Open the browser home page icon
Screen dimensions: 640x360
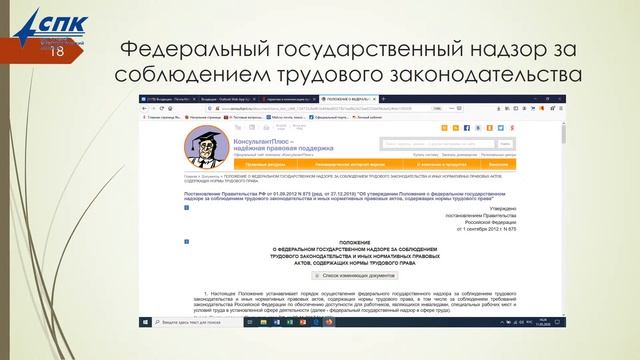(x=170, y=109)
